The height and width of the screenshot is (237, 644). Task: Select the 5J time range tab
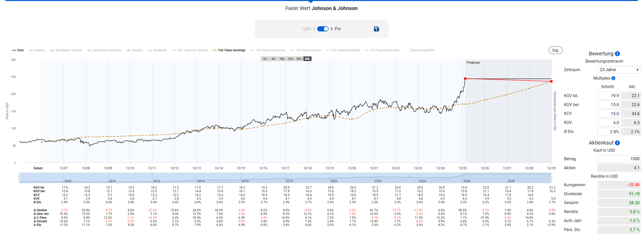click(265, 59)
